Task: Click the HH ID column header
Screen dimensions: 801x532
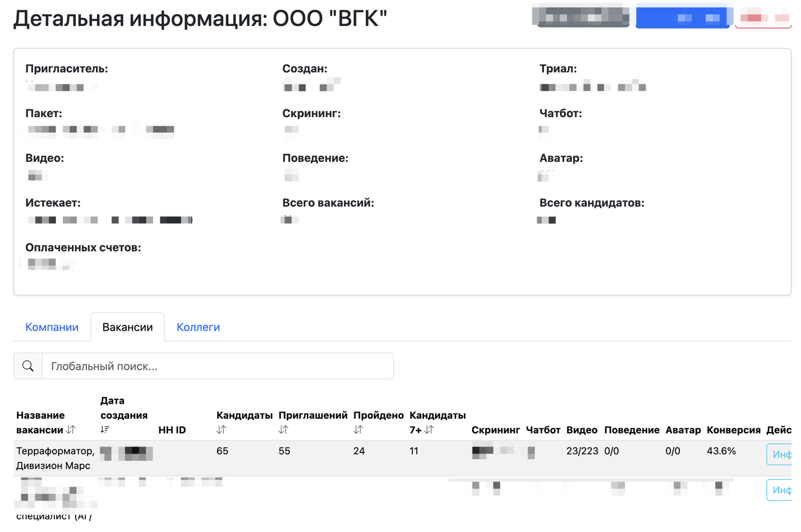Action: (172, 430)
